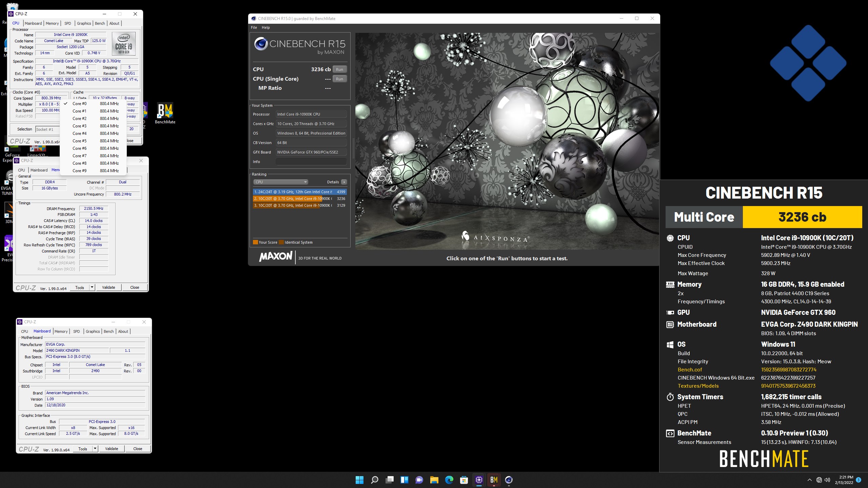Switch to Bench tab in top CPU-Z window
This screenshot has width=868, height=488.
(100, 23)
